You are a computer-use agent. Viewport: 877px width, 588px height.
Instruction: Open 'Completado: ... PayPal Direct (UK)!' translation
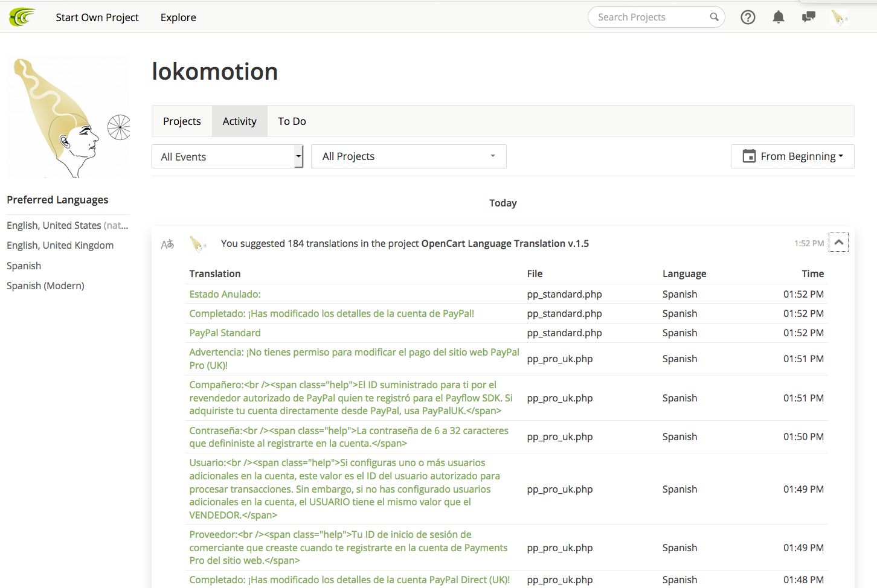(350, 580)
